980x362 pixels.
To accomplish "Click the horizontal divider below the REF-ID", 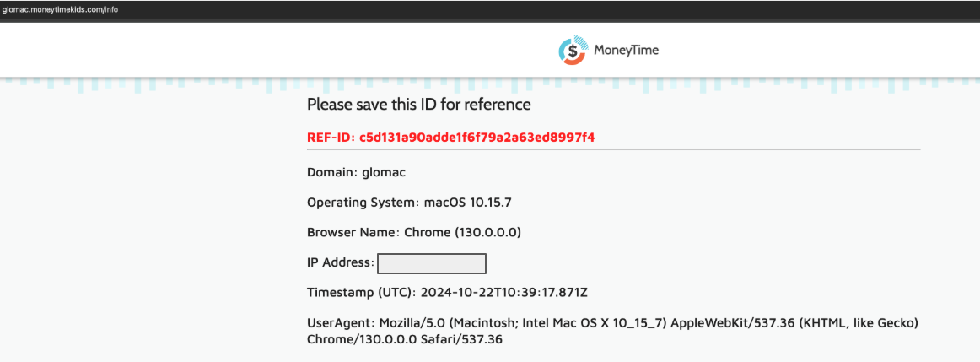I will click(614, 150).
